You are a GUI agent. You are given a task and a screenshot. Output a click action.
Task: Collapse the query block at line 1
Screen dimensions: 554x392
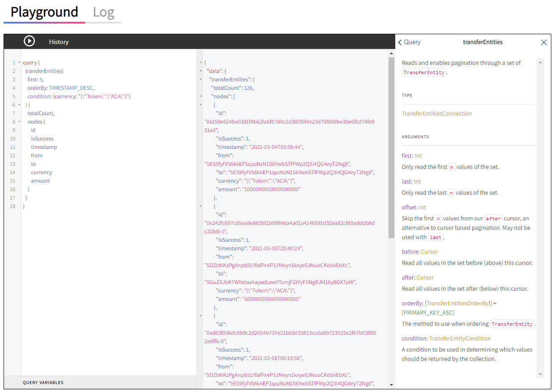pyautogui.click(x=19, y=63)
